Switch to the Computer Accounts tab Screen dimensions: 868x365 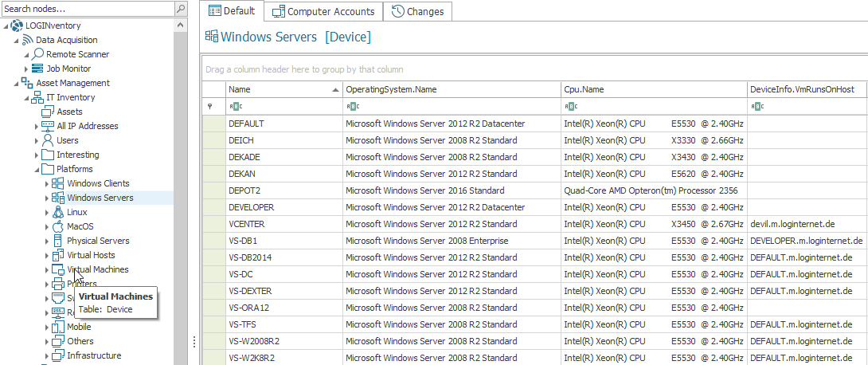(x=323, y=12)
